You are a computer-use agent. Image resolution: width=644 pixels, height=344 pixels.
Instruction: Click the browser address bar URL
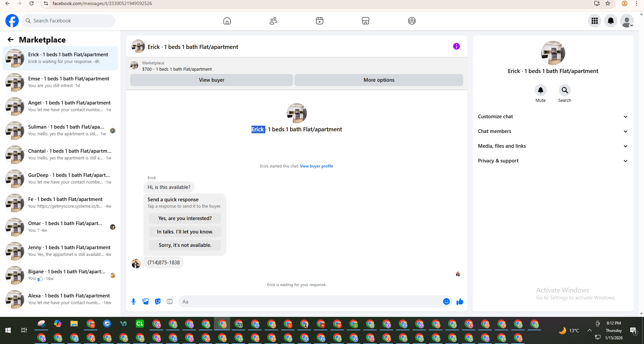[x=102, y=3]
